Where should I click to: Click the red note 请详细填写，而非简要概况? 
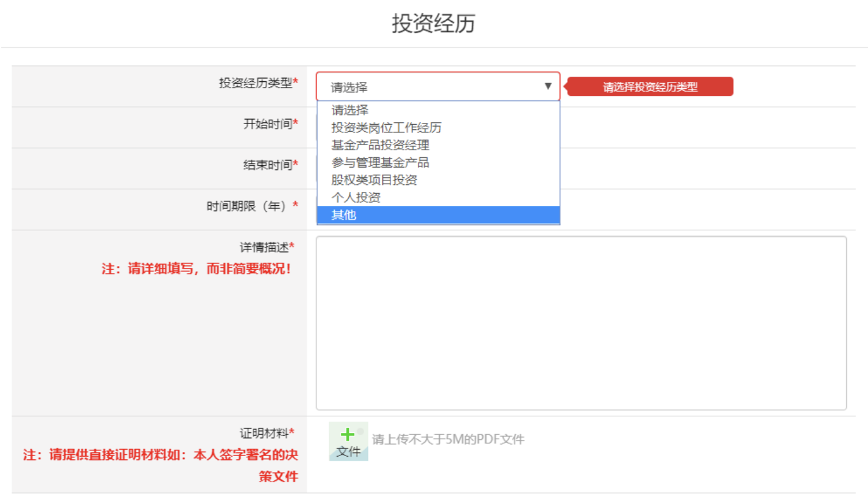click(x=197, y=269)
